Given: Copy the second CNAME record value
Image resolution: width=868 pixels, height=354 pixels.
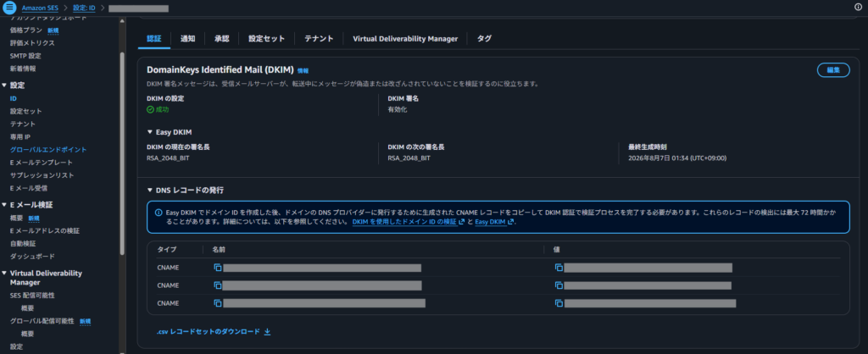Looking at the screenshot, I should [559, 285].
